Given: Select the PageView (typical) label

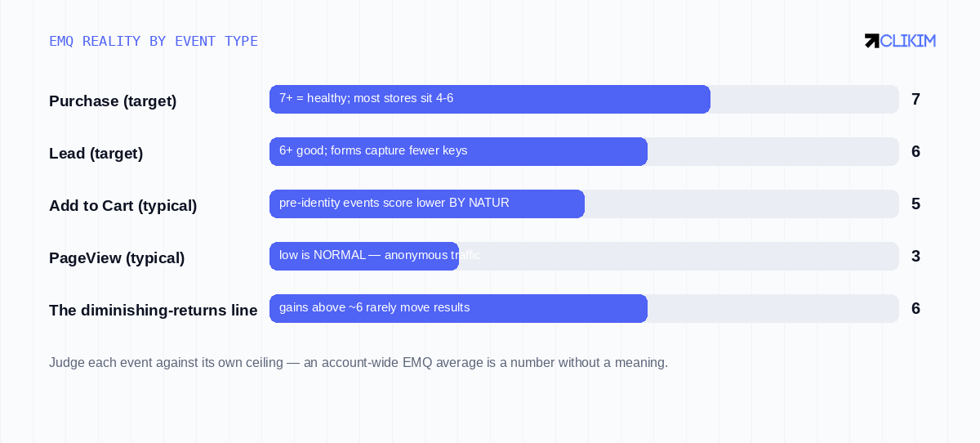Looking at the screenshot, I should pyautogui.click(x=117, y=258).
